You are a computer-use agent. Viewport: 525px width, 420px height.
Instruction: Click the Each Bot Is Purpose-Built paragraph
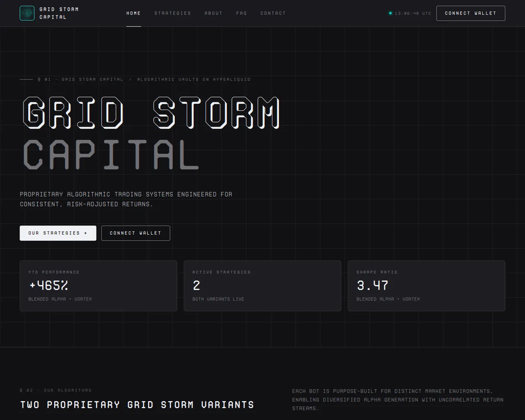(x=398, y=399)
